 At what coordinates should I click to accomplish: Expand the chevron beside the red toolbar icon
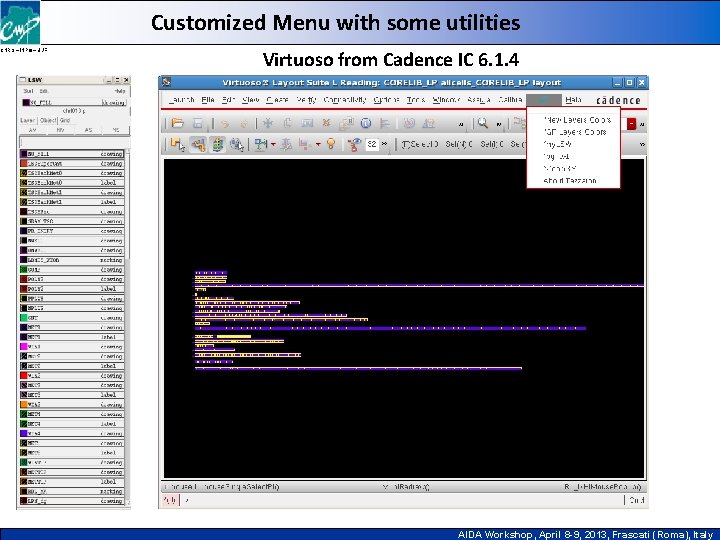coord(641,124)
